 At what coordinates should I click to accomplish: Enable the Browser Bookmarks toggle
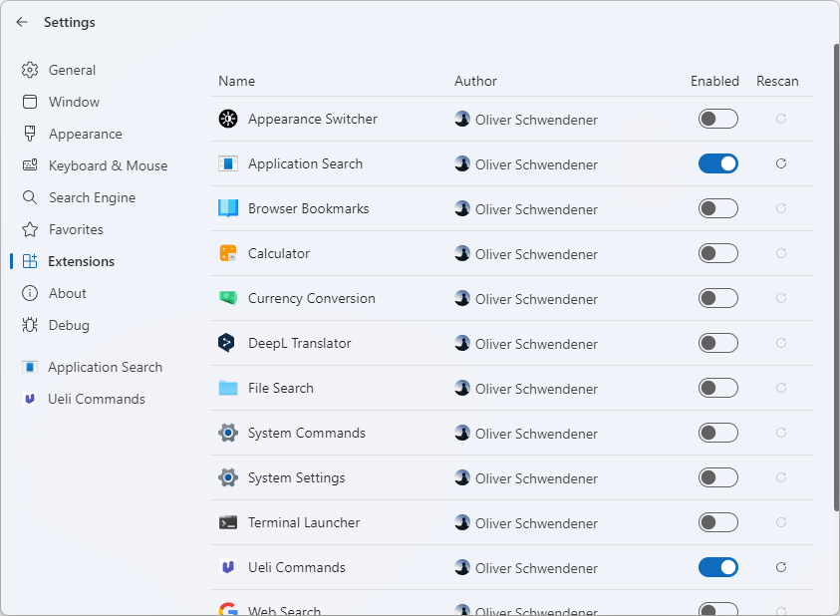point(717,208)
